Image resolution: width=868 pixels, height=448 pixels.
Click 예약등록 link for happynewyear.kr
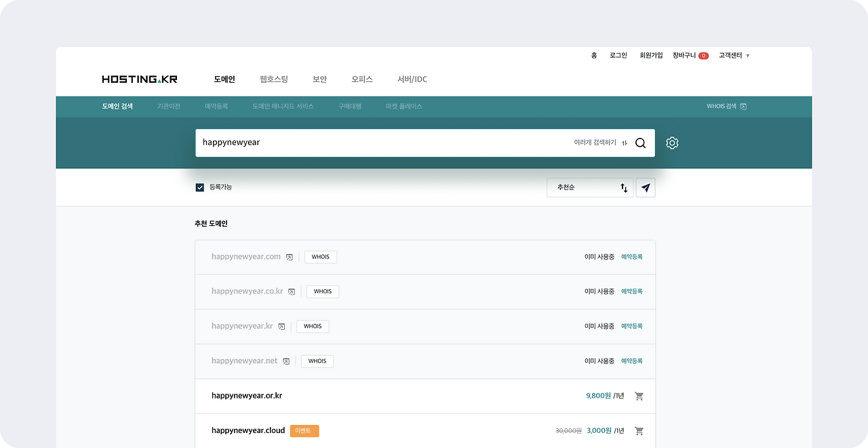pyautogui.click(x=631, y=326)
